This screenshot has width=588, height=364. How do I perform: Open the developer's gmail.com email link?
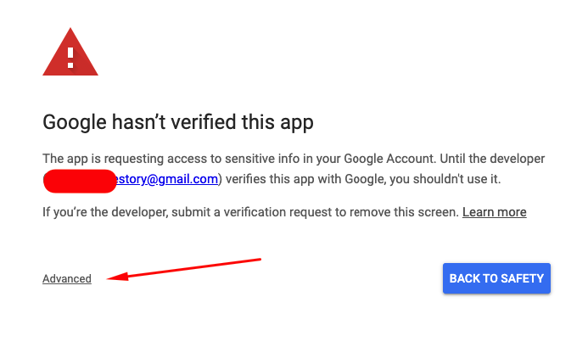[167, 179]
